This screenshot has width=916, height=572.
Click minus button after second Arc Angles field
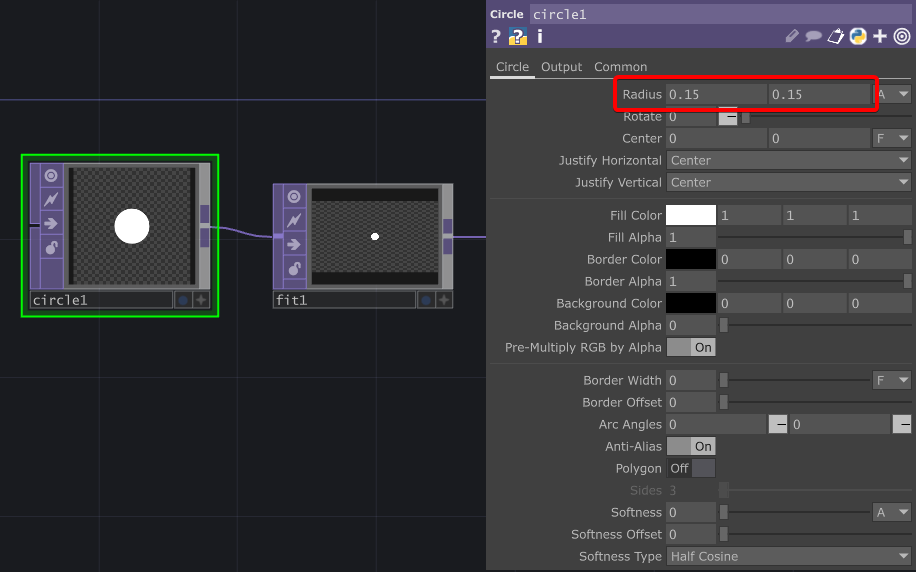point(901,425)
